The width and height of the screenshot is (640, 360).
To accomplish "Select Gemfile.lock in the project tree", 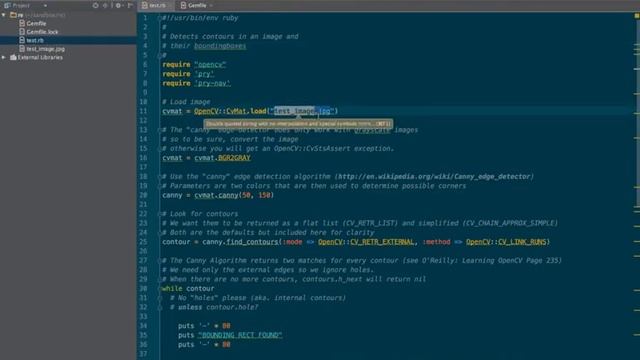I will pos(42,32).
